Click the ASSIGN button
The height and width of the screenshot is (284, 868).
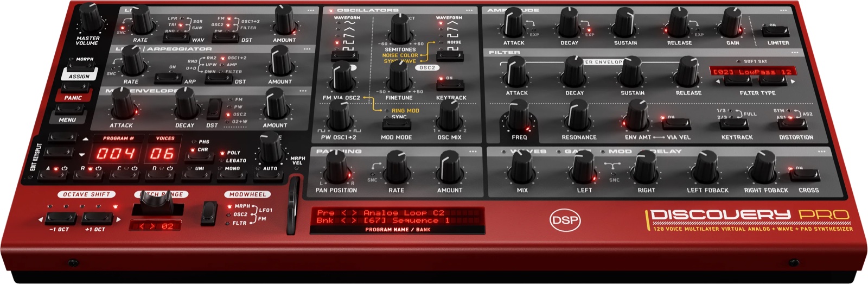point(79,76)
